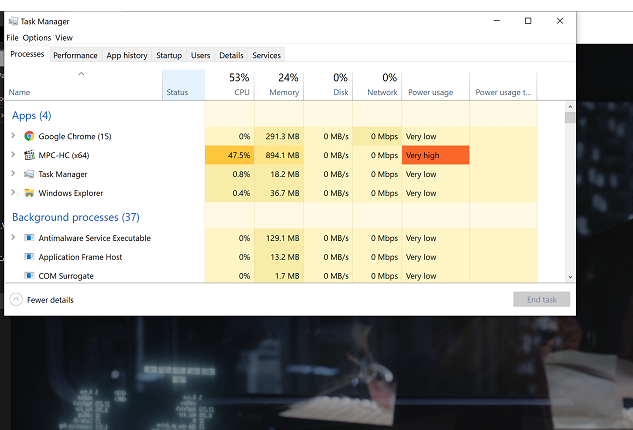The image size is (633, 430).
Task: Sort by the Disk column header
Action: pyautogui.click(x=328, y=85)
